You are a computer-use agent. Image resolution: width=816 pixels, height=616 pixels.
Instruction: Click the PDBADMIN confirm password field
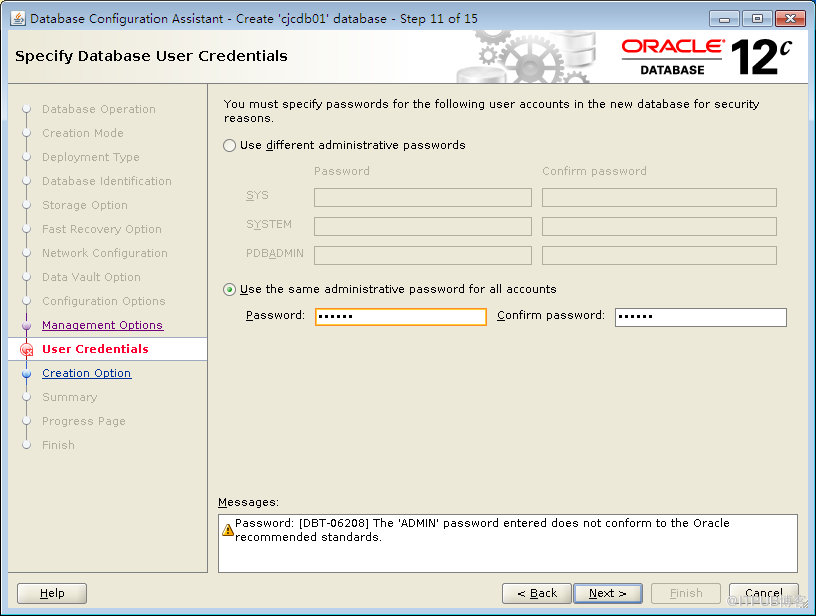[x=659, y=255]
